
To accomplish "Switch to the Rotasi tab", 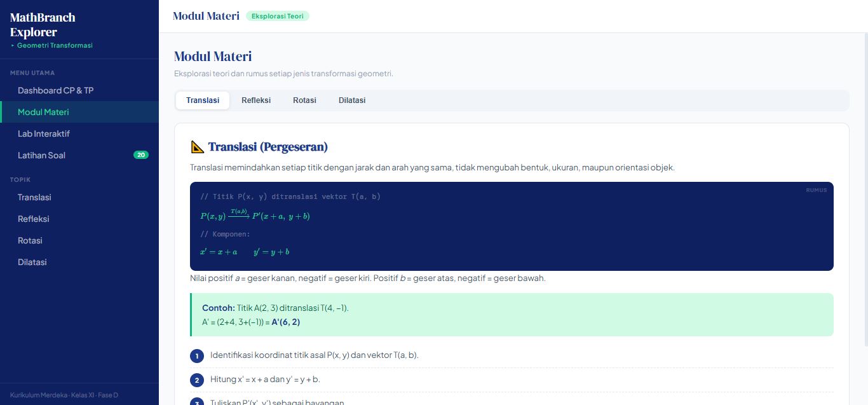I will tap(304, 100).
